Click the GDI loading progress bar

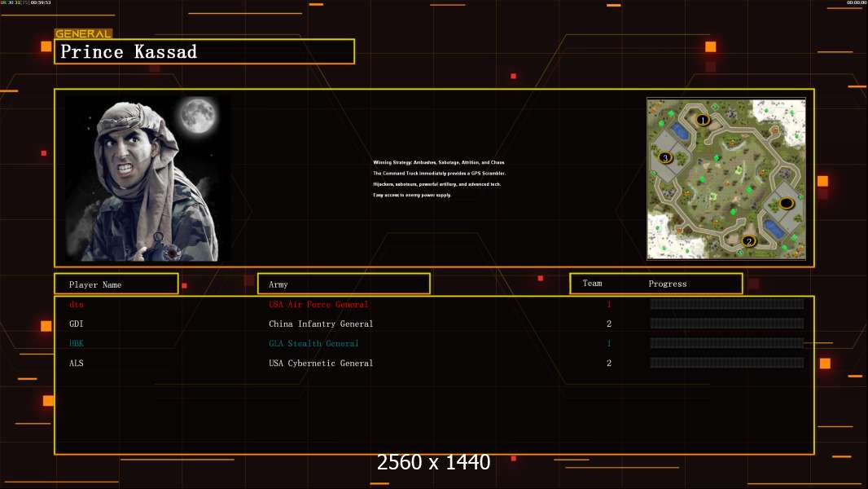(727, 324)
